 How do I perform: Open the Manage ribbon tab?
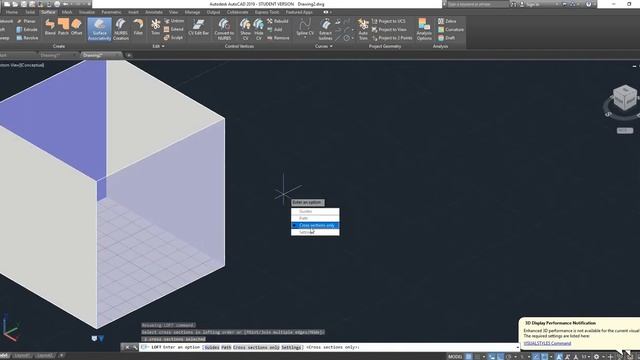tap(192, 12)
